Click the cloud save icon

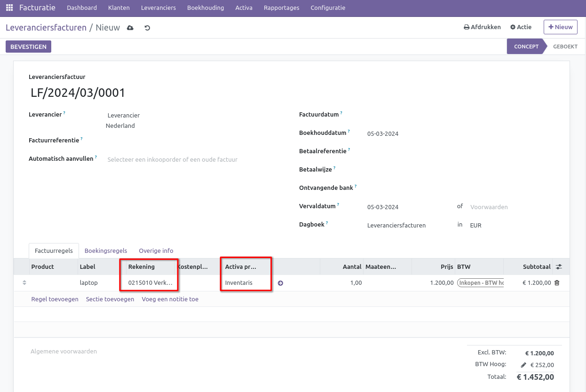coord(130,28)
